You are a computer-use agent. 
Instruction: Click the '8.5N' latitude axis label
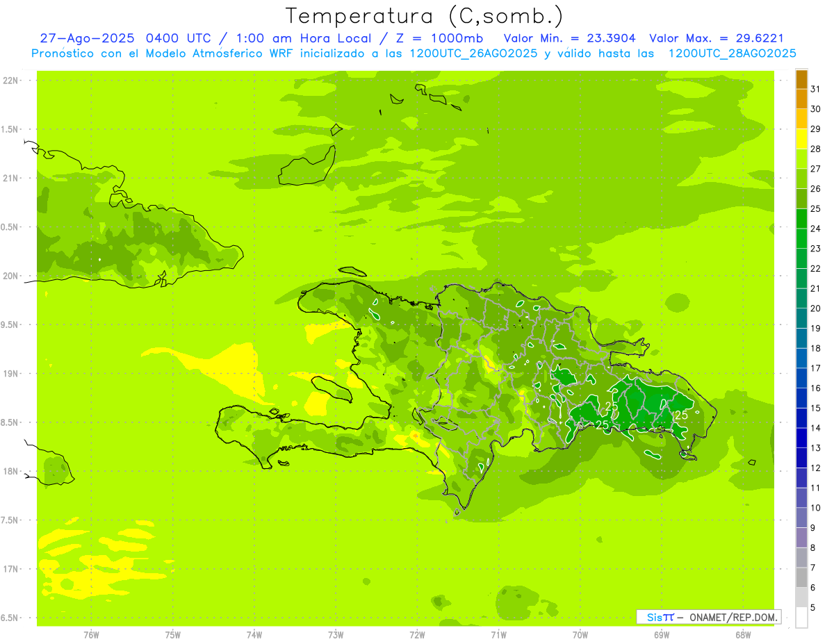tap(10, 422)
